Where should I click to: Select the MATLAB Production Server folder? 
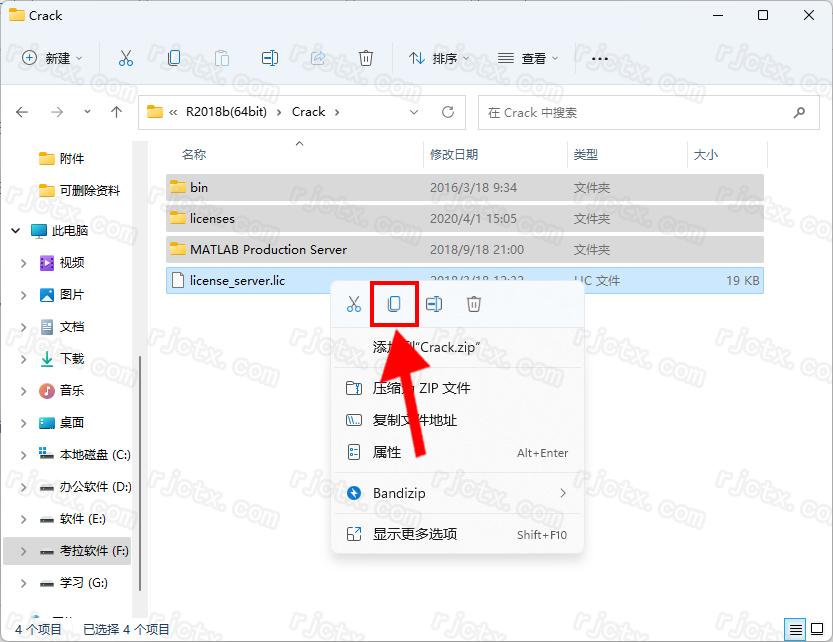[268, 249]
